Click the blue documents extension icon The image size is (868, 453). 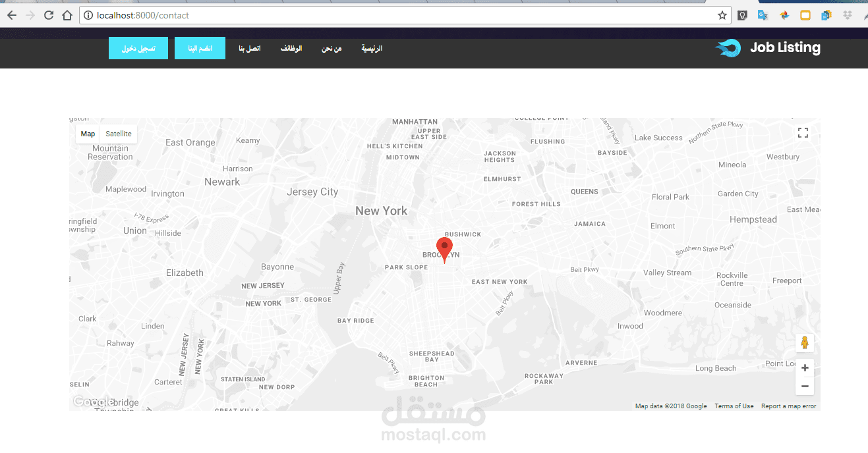[x=826, y=15]
